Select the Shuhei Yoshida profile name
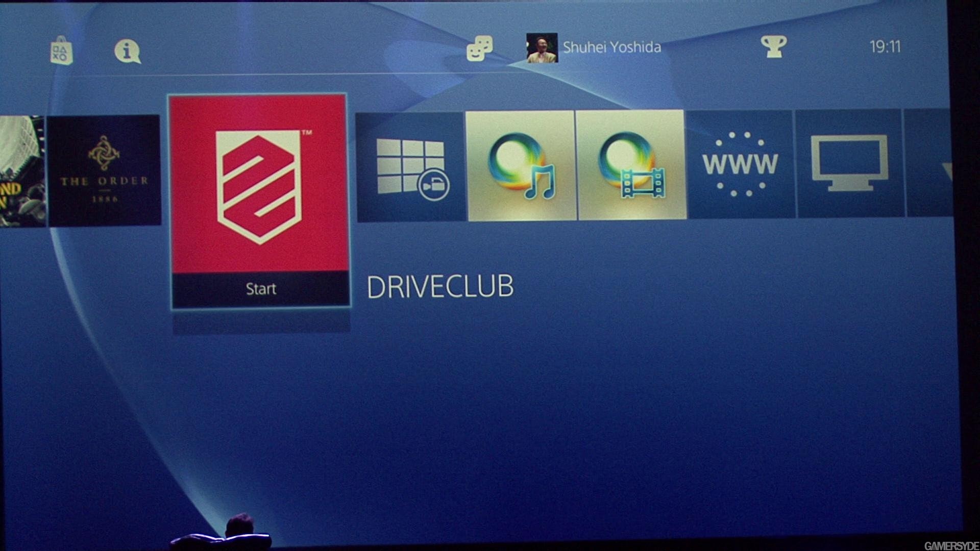 pos(611,47)
